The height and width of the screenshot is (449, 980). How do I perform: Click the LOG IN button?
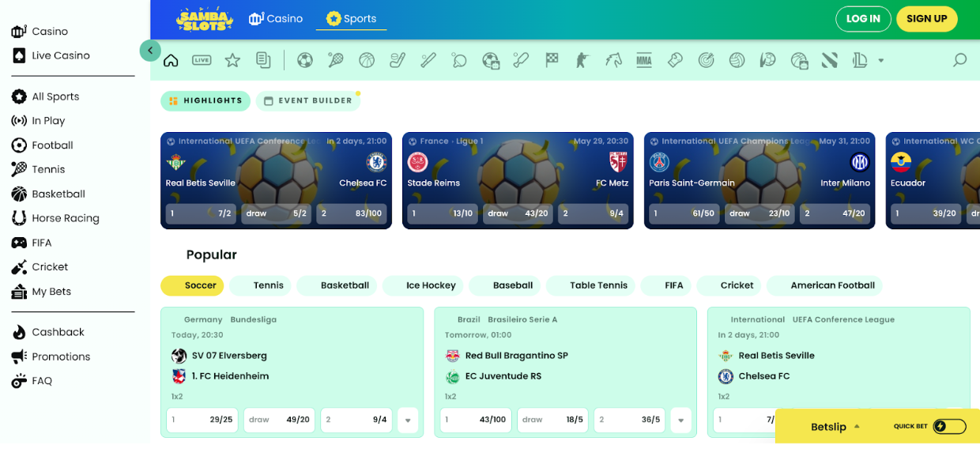click(x=863, y=19)
